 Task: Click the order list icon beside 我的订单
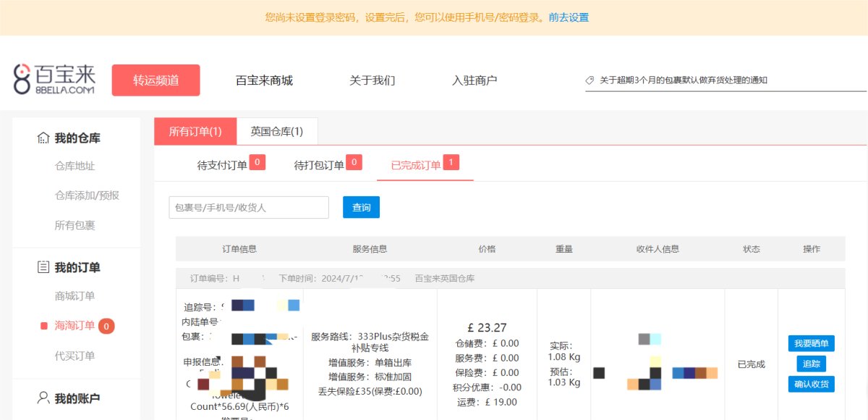[x=43, y=267]
